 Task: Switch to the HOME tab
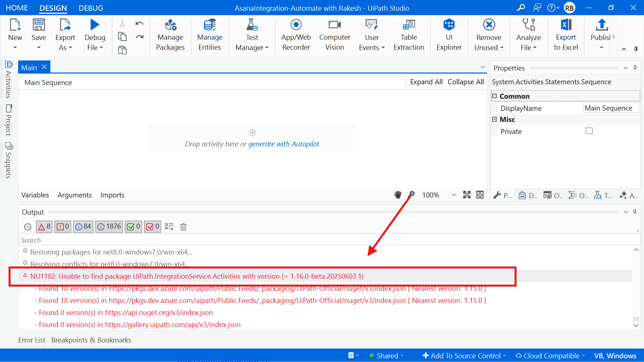(17, 8)
